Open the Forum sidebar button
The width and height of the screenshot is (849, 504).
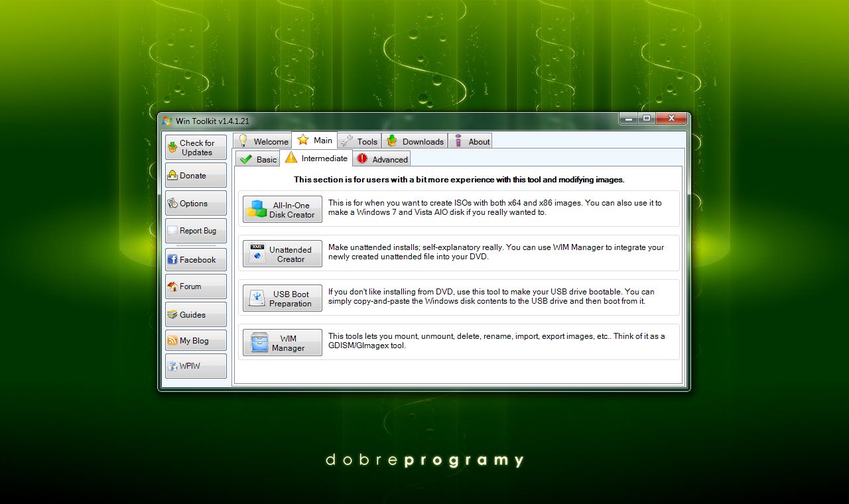(x=196, y=286)
